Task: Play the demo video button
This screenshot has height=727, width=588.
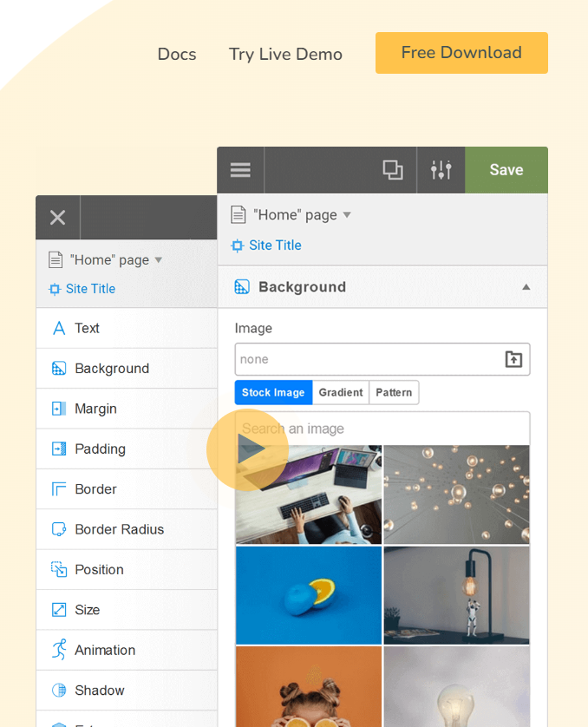Action: point(248,449)
